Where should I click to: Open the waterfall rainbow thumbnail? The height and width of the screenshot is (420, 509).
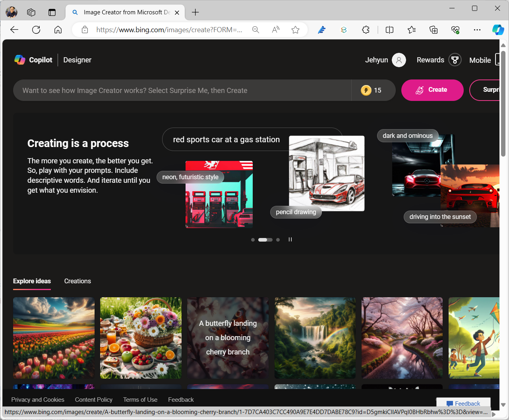pyautogui.click(x=315, y=338)
